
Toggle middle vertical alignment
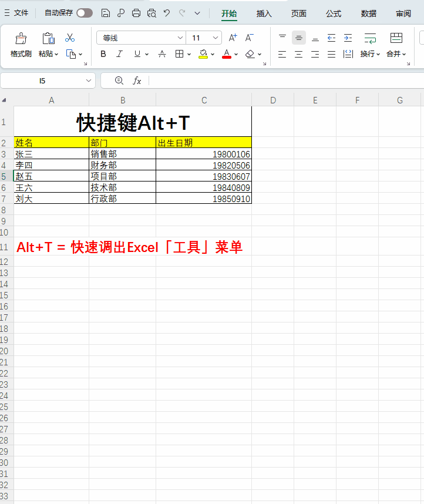point(299,38)
